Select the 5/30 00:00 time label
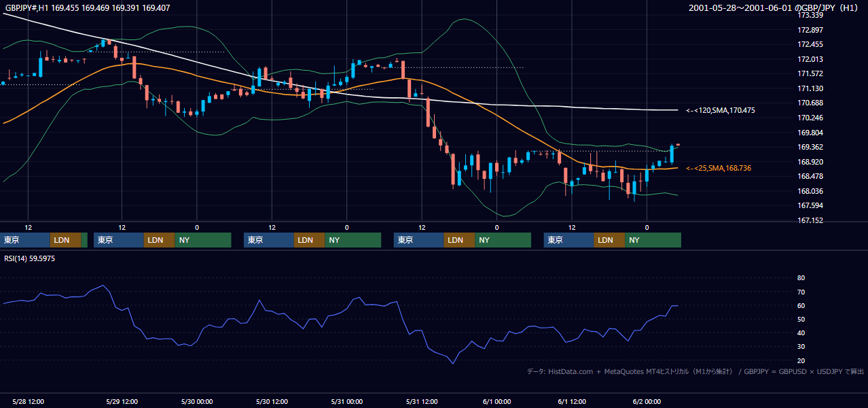This screenshot has width=868, height=408. pos(197,401)
